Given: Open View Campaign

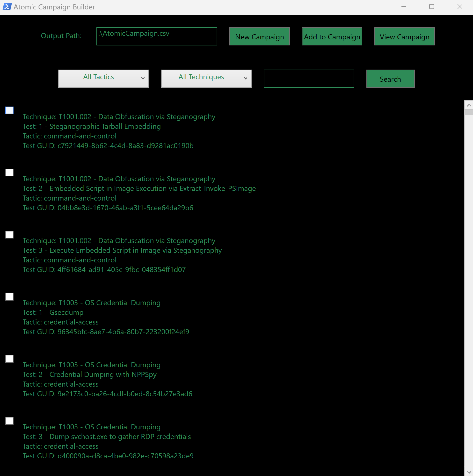Looking at the screenshot, I should click(404, 36).
